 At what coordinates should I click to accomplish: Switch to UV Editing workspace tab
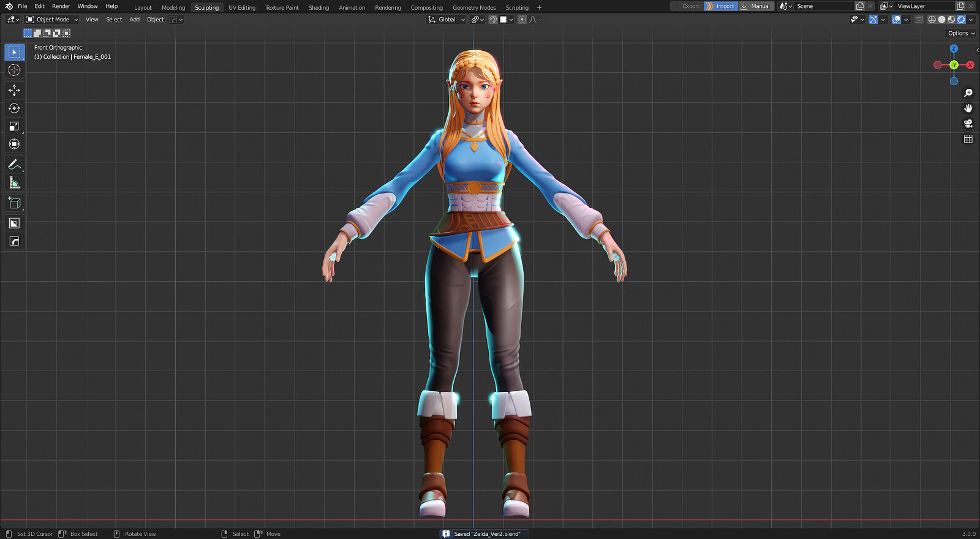point(242,7)
